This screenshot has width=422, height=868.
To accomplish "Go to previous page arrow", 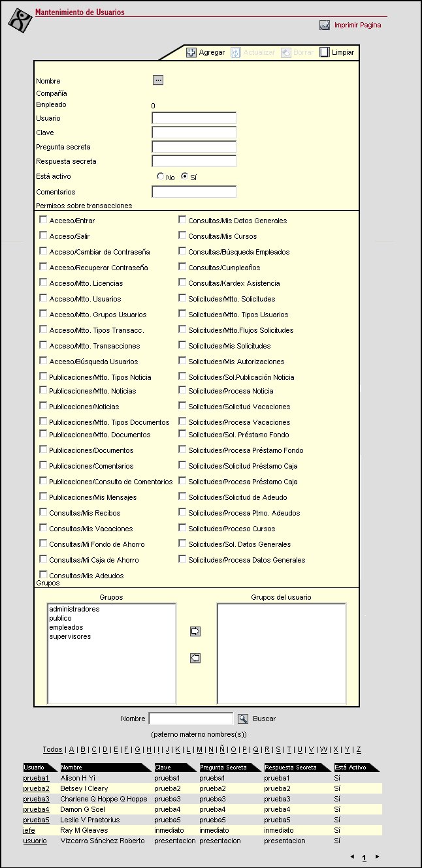I will tap(353, 856).
